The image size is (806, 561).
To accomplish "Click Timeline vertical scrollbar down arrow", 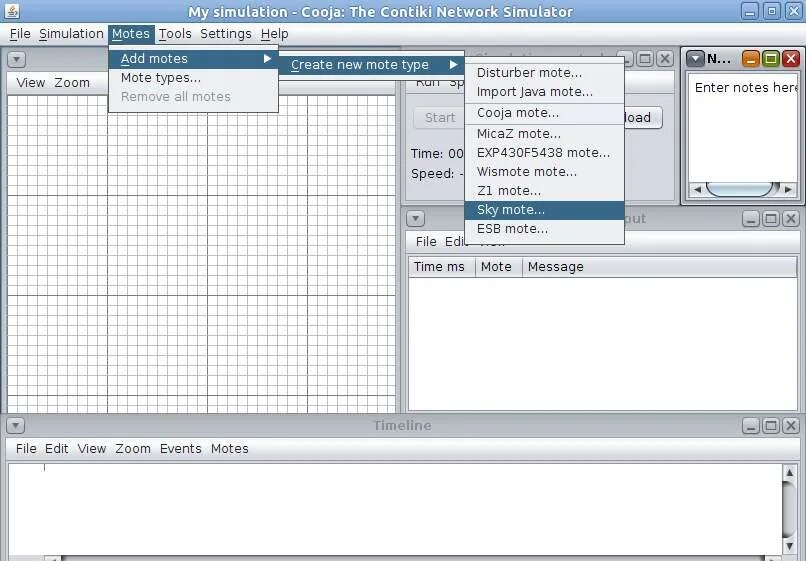I will 790,546.
